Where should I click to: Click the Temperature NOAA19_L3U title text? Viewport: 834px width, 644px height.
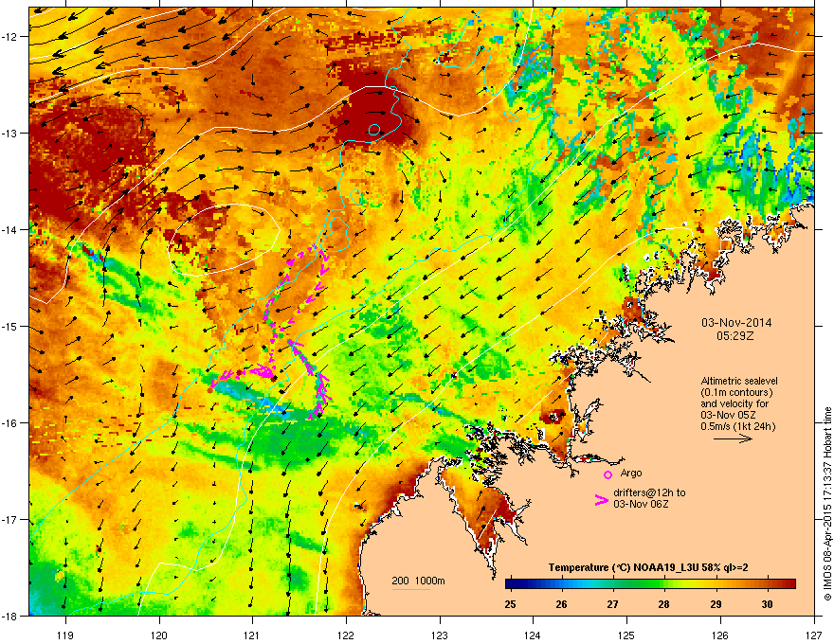[648, 567]
